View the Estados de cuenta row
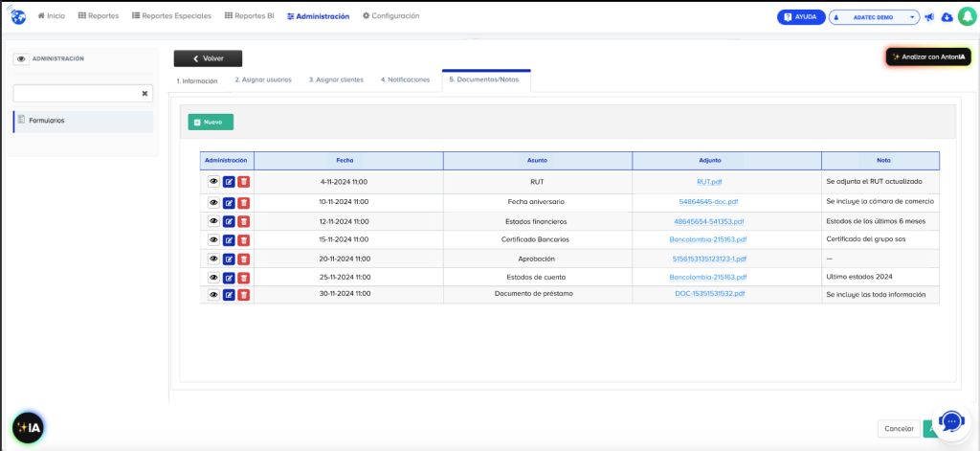The height and width of the screenshot is (451, 980). coord(213,277)
